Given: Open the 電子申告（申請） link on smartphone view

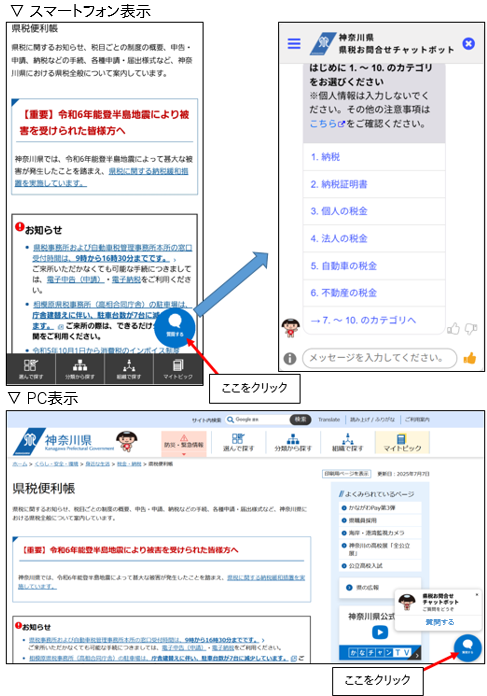Looking at the screenshot, I should [x=75, y=279].
